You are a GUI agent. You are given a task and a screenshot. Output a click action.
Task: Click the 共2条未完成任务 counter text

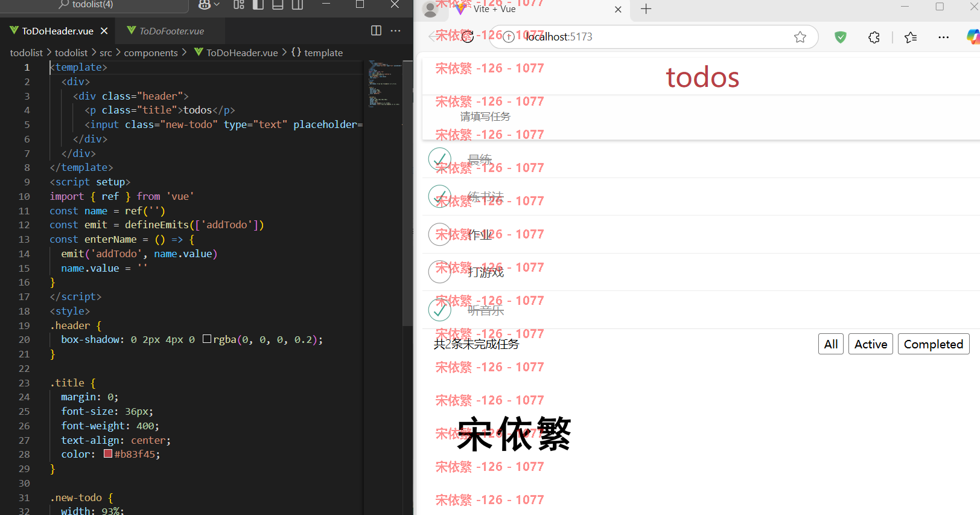coord(476,344)
